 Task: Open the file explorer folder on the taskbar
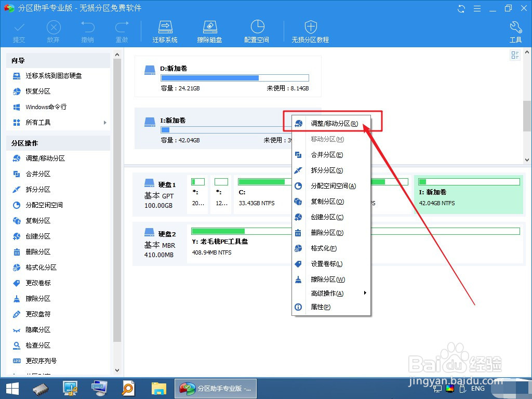[159, 389]
